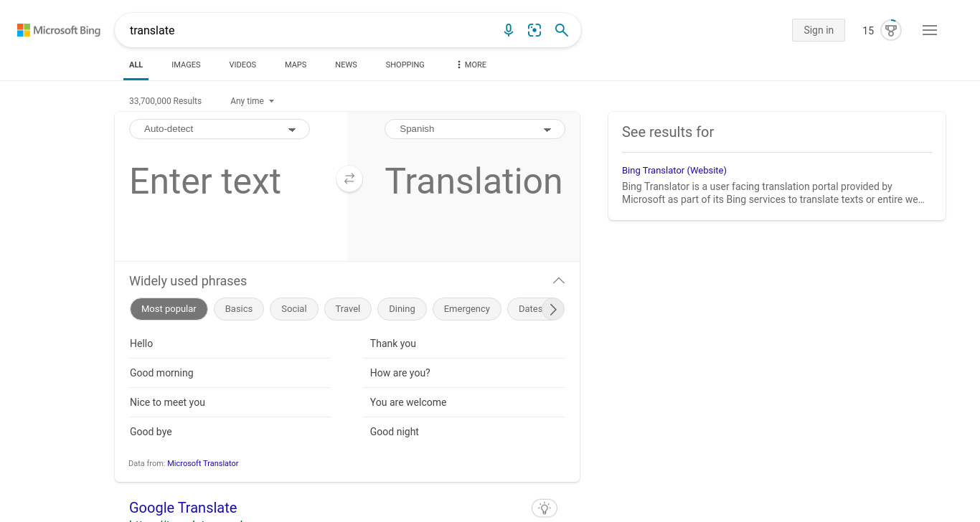
Task: Click the magnifier search icon
Action: pos(562,30)
